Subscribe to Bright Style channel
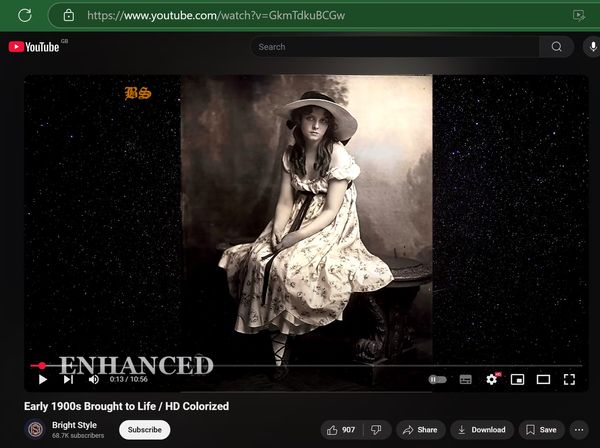 [x=145, y=430]
